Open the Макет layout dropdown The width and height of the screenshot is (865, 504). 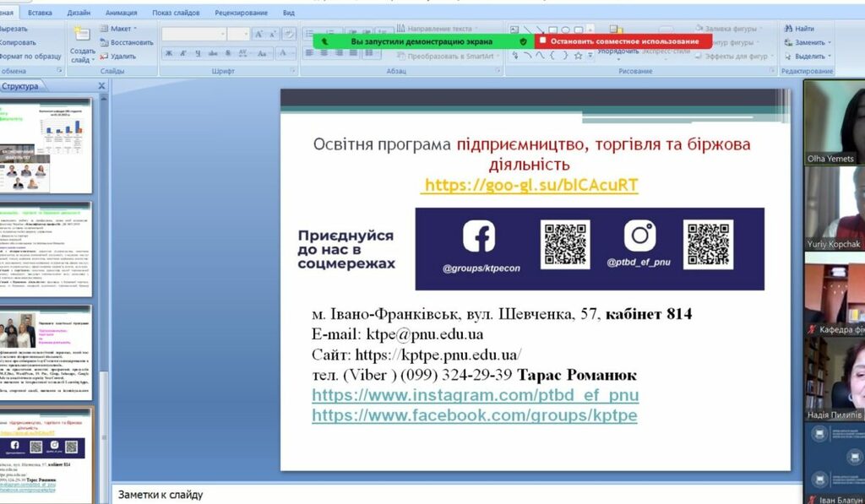(120, 29)
